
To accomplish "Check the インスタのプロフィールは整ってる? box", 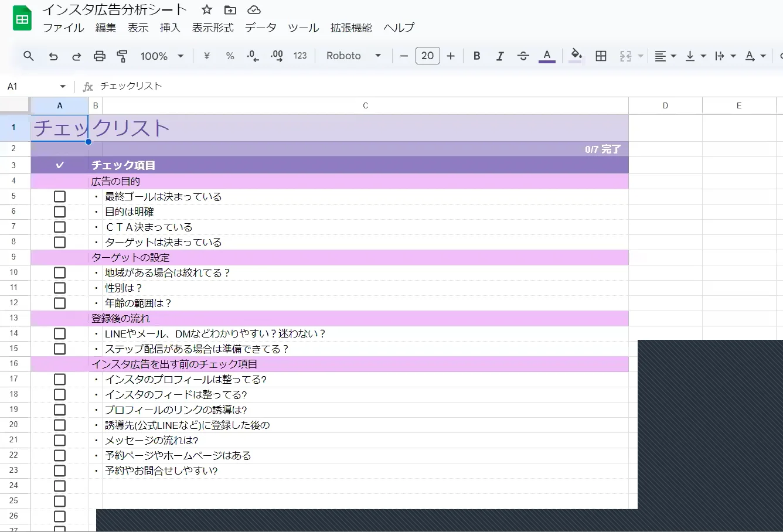I will tap(59, 380).
